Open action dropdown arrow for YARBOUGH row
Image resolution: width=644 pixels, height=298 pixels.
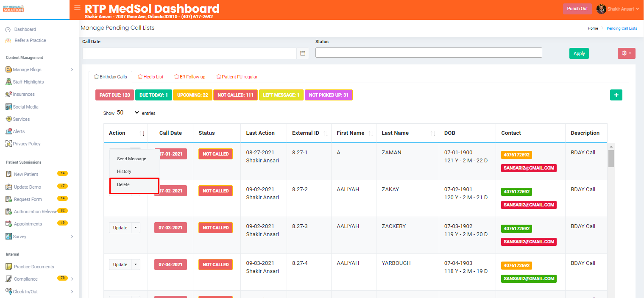[x=136, y=265]
